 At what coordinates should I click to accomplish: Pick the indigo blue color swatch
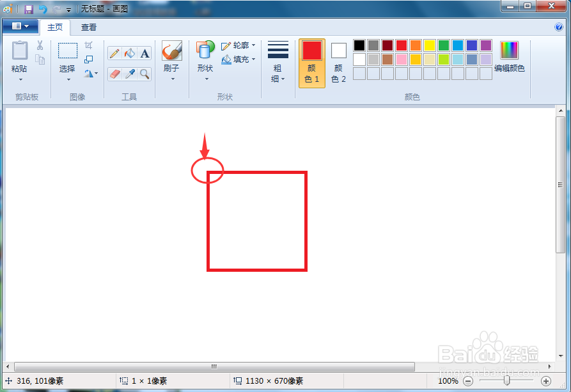pos(472,45)
